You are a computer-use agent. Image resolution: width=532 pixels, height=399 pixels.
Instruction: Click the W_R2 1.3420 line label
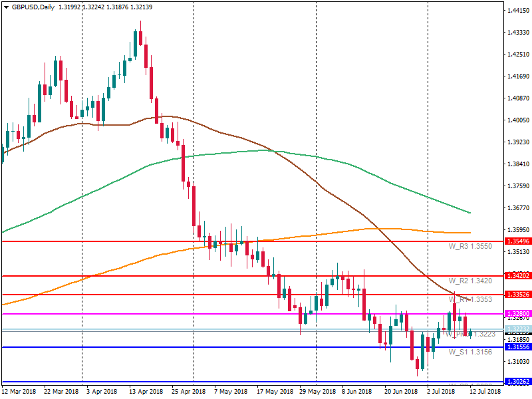[x=470, y=281]
